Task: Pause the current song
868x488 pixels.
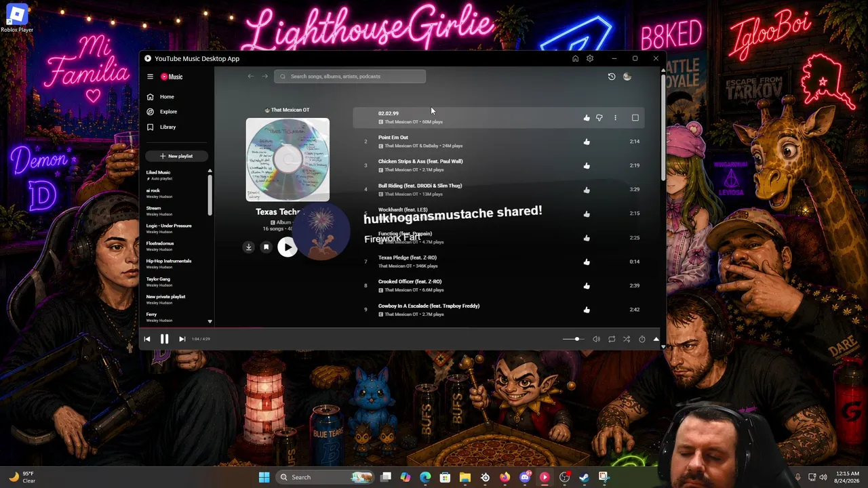Action: (x=164, y=339)
